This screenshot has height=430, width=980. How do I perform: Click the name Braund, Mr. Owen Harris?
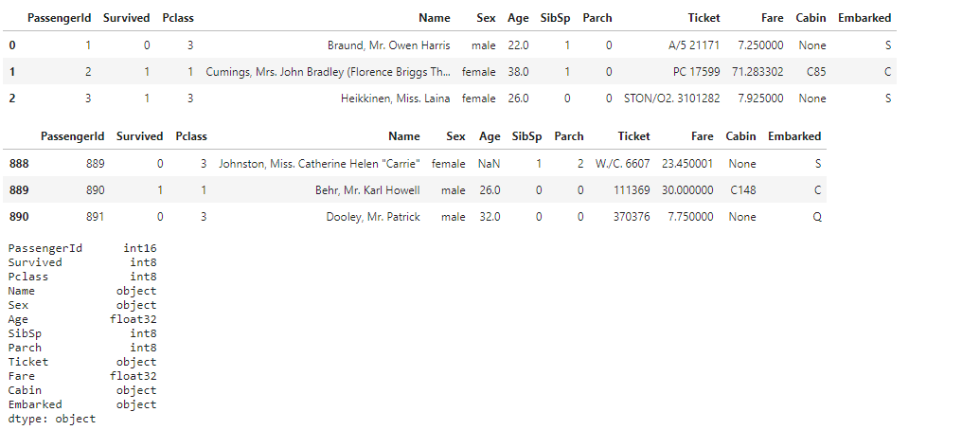[389, 45]
